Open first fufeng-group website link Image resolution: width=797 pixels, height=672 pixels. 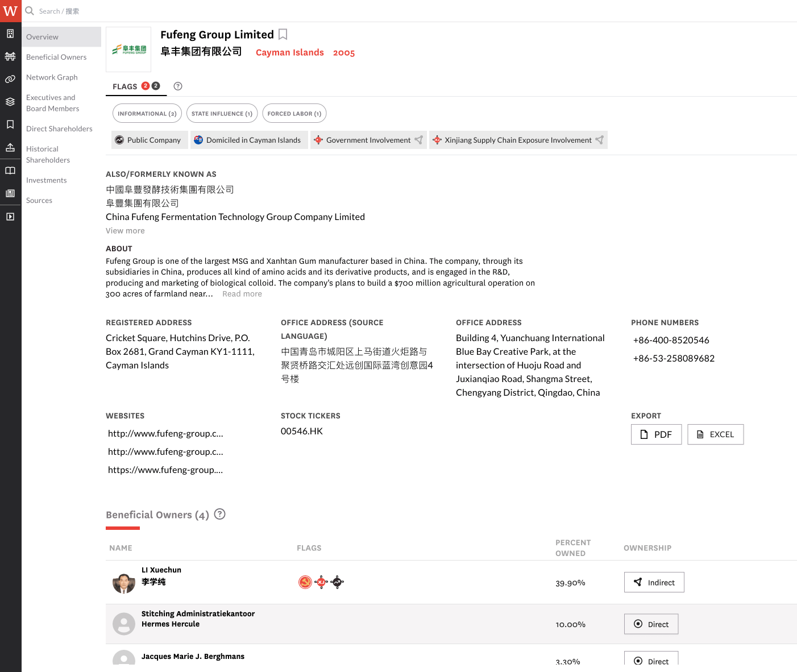pyautogui.click(x=165, y=433)
